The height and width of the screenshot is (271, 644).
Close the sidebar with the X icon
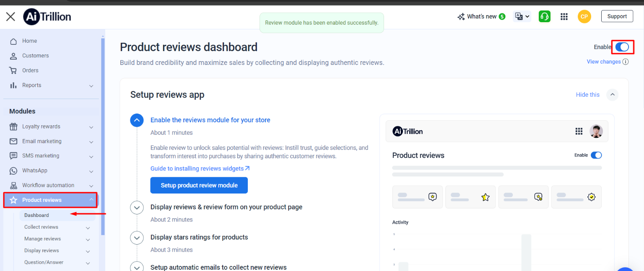tap(10, 17)
